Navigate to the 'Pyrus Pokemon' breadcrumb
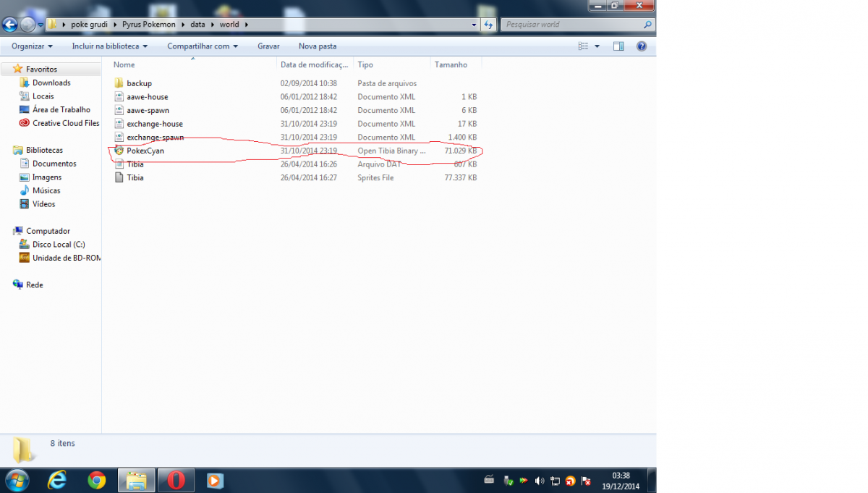Viewport: 868px width, 493px height. (149, 25)
